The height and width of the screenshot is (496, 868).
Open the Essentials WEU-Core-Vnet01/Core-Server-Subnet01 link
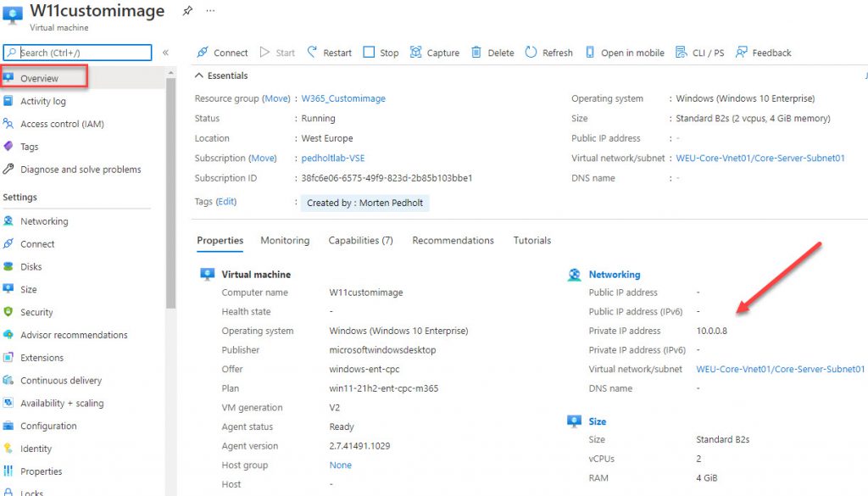pyautogui.click(x=760, y=159)
